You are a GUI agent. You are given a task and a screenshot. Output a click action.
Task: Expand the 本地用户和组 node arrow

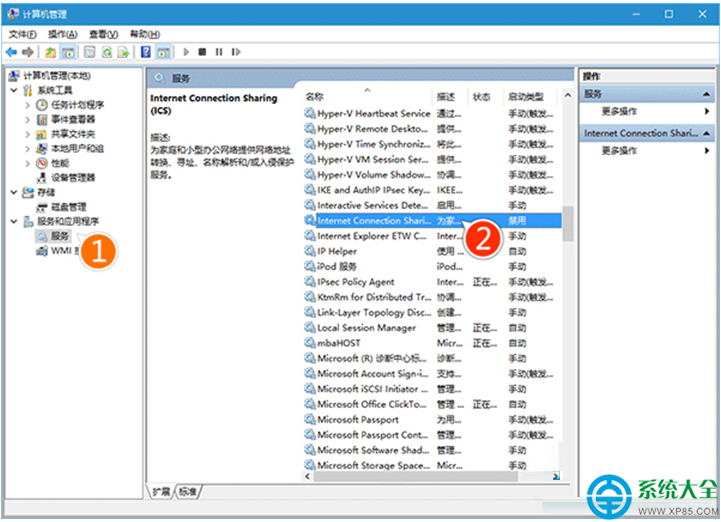[28, 149]
